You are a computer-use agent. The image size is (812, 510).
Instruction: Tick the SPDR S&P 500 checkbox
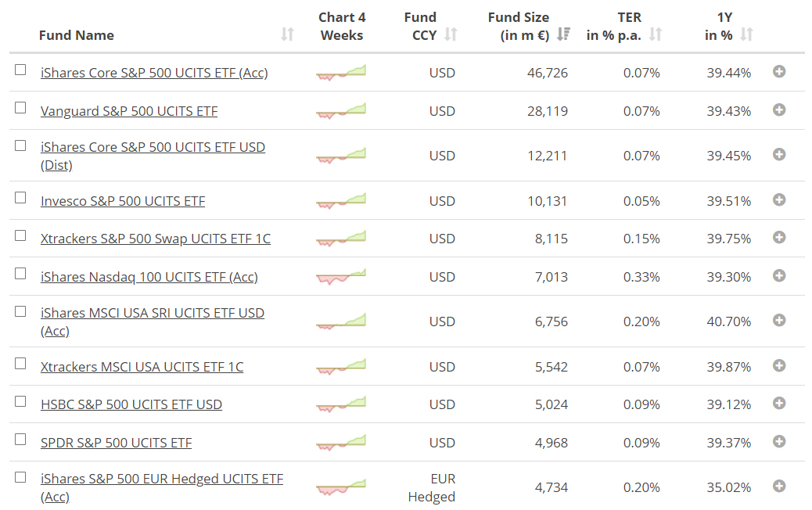click(x=20, y=440)
